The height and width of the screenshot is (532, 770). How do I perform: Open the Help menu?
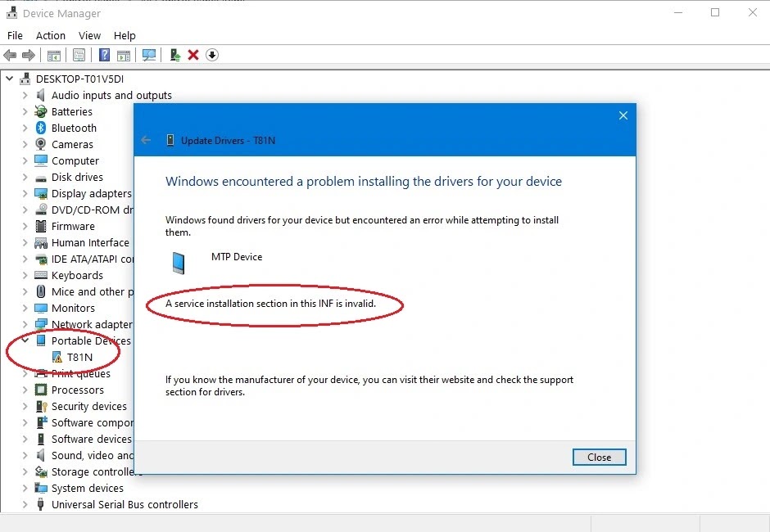(x=125, y=35)
